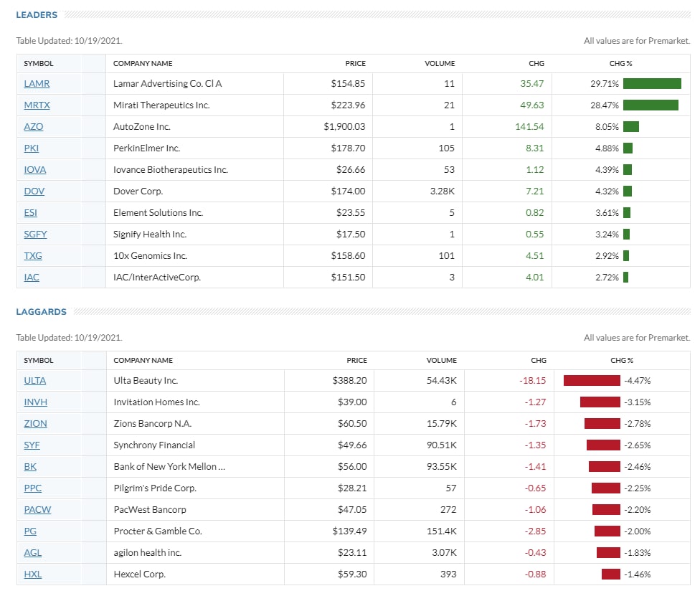Open the IOVA ticker link

(x=35, y=170)
